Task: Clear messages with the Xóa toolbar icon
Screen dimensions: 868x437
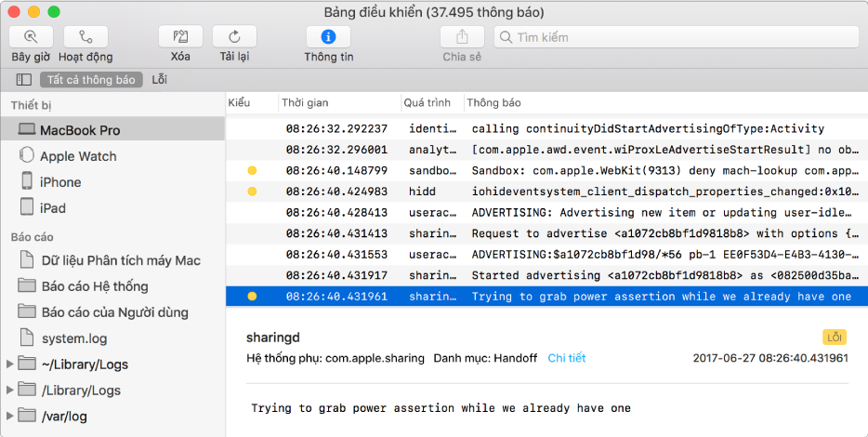Action: click(180, 37)
